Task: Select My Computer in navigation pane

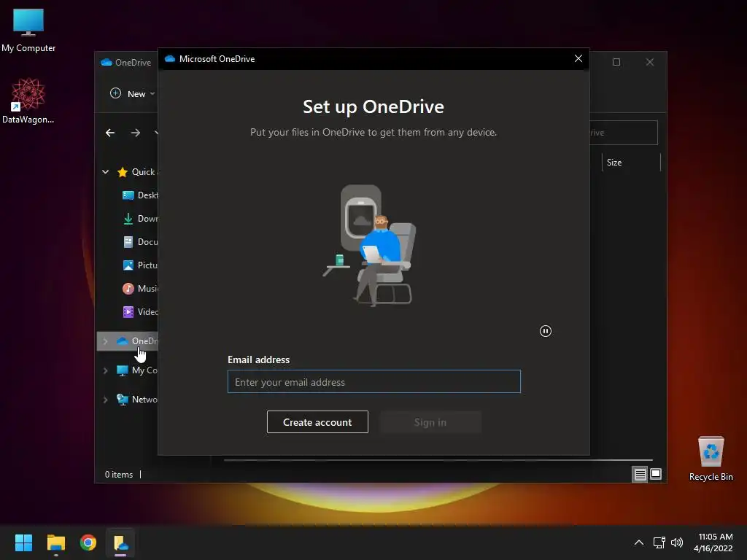Action: click(x=138, y=370)
